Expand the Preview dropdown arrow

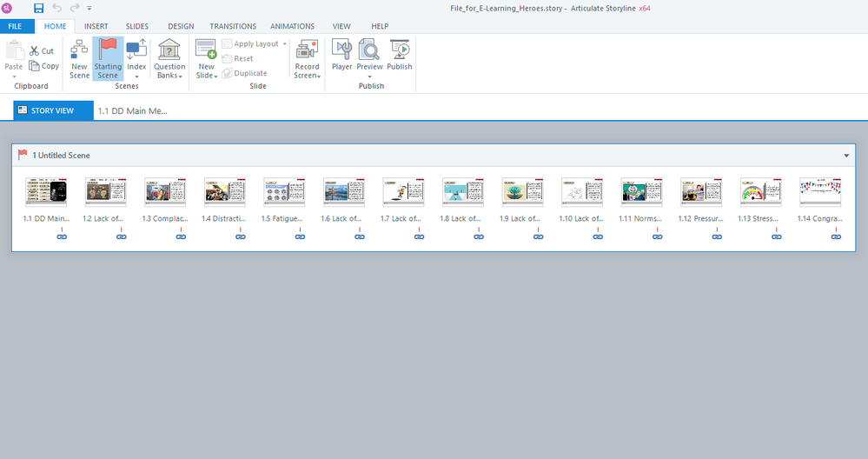(x=369, y=76)
